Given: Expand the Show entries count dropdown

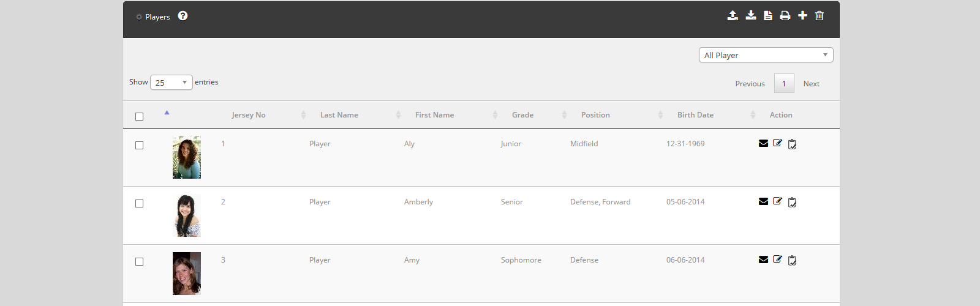Looking at the screenshot, I should point(171,83).
